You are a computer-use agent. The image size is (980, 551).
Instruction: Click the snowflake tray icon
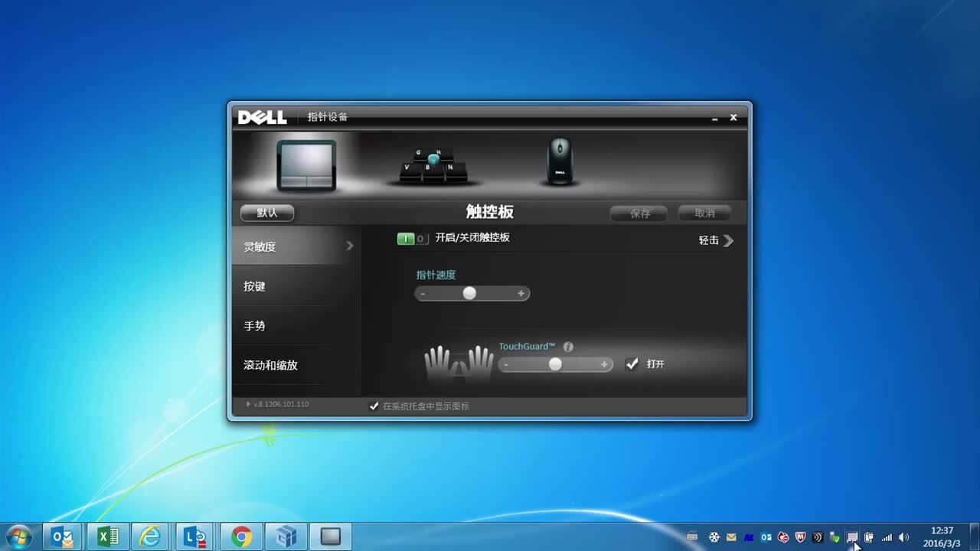(714, 537)
